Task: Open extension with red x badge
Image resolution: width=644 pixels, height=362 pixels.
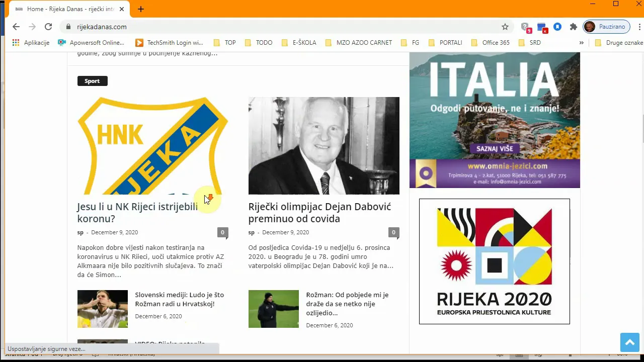Action: pyautogui.click(x=542, y=27)
